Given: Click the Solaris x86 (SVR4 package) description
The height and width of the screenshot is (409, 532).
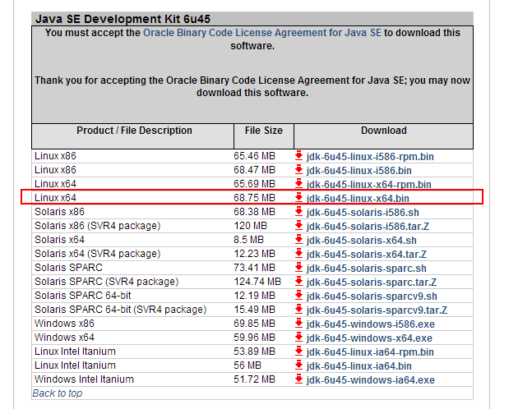Looking at the screenshot, I should [x=97, y=226].
